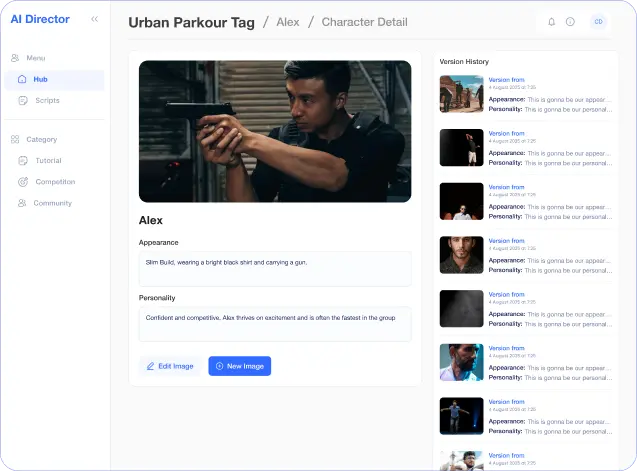Open the close-up face portrait version thumbnail
Screen dimensions: 637x471
click(x=462, y=255)
